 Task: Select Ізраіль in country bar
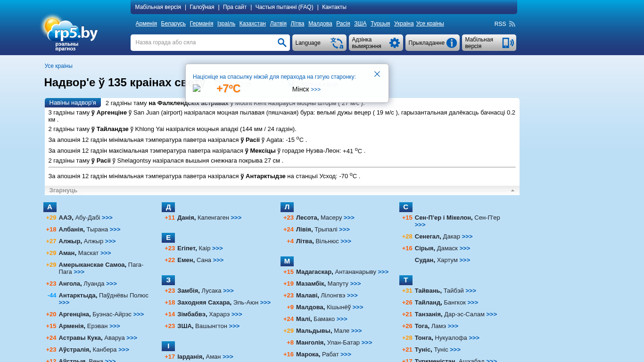[226, 24]
